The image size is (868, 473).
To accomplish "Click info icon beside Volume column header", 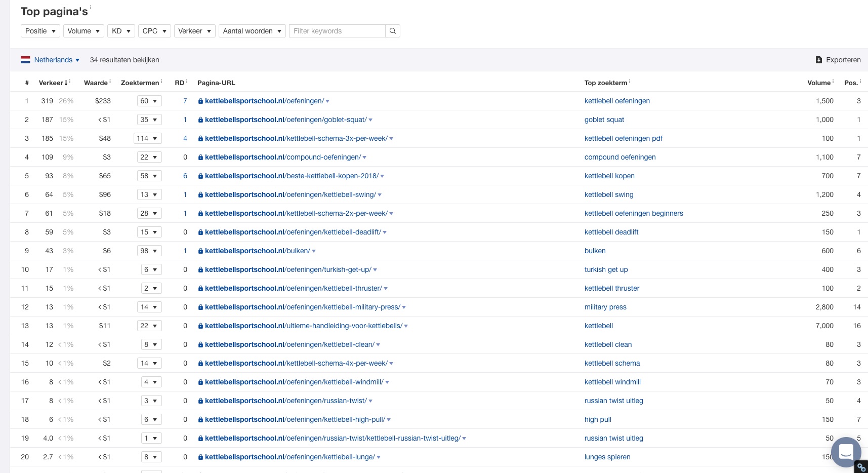I will 833,81.
